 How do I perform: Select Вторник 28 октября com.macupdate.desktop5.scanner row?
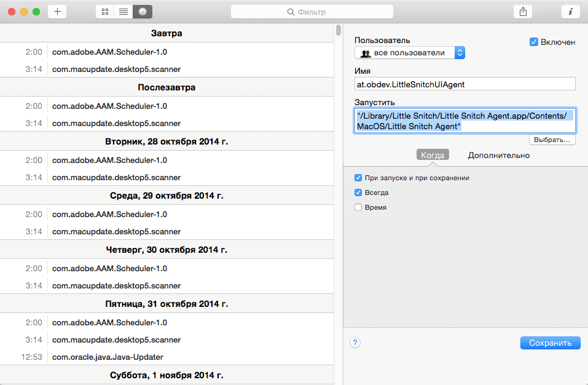[x=167, y=177]
